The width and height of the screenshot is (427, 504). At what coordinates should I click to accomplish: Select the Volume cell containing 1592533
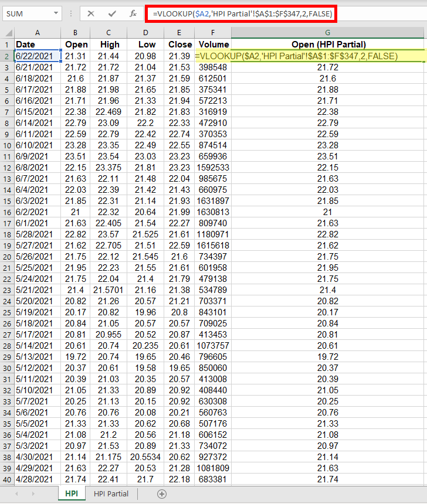213,168
